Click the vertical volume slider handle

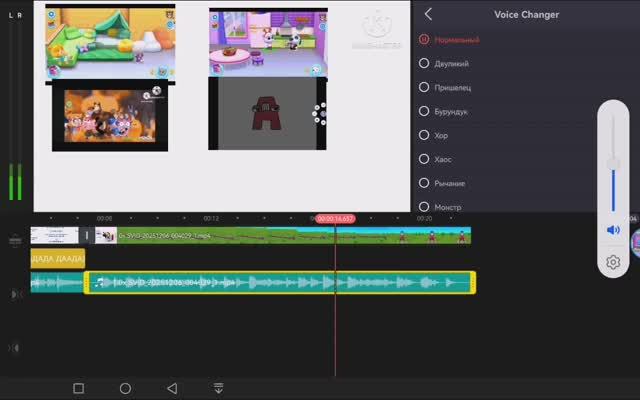coord(613,164)
